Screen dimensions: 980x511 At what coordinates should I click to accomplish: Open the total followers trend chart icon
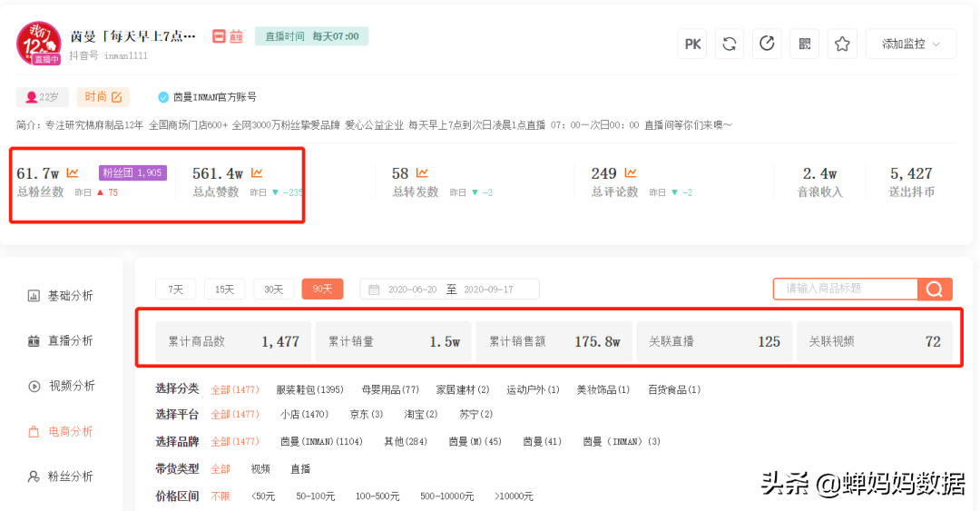pyautogui.click(x=73, y=172)
